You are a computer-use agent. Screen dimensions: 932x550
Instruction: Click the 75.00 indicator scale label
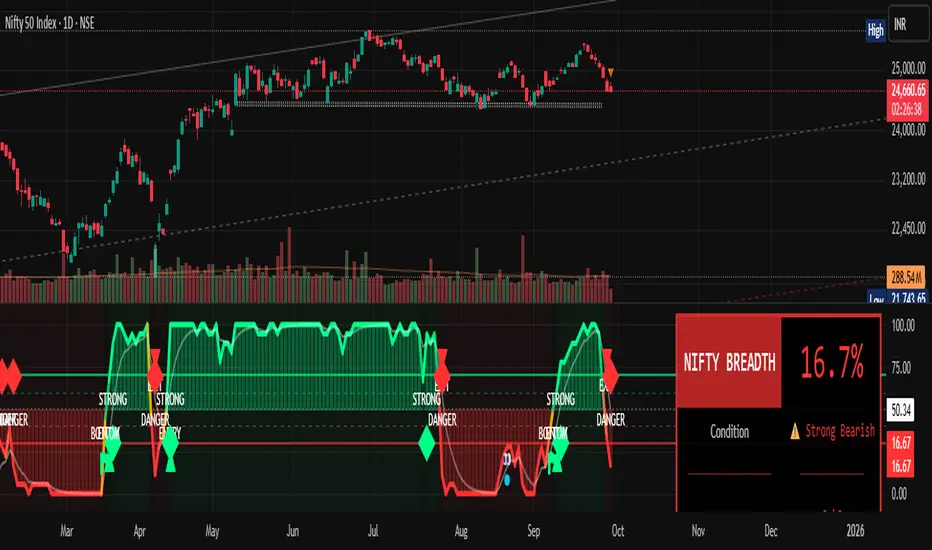pyautogui.click(x=901, y=367)
